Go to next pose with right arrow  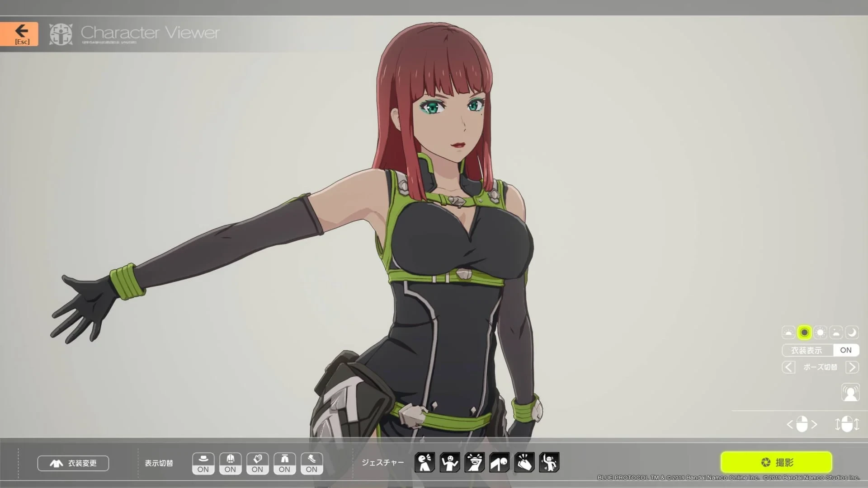(x=852, y=367)
